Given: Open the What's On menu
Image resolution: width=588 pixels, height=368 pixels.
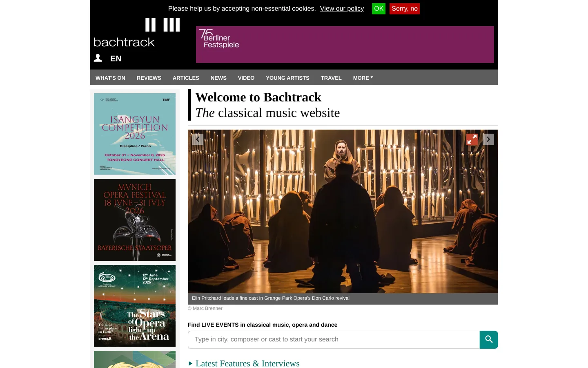Looking at the screenshot, I should point(110,78).
